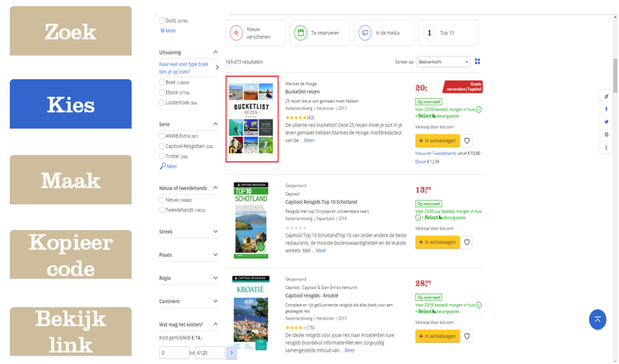Click the star rating of Kroatië reisgids
This screenshot has height=364, width=619.
[296, 328]
